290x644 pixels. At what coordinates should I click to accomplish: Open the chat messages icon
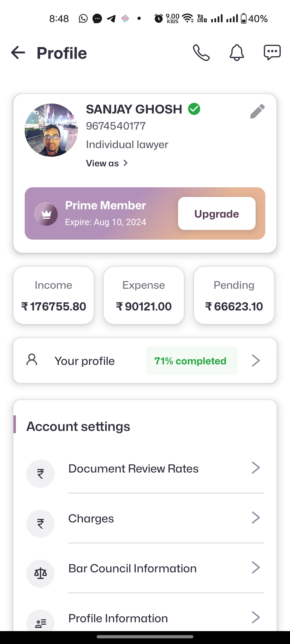tap(272, 53)
